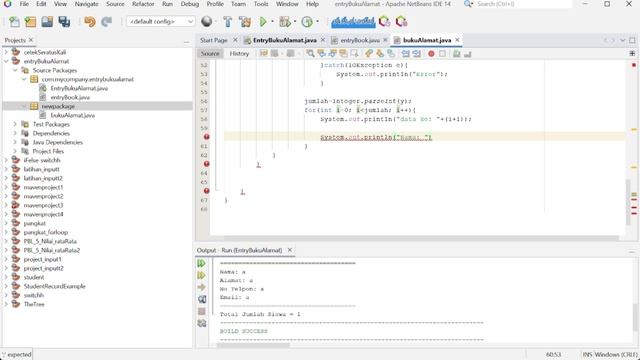Collapse the entryBukuAlamat project node

(6, 61)
